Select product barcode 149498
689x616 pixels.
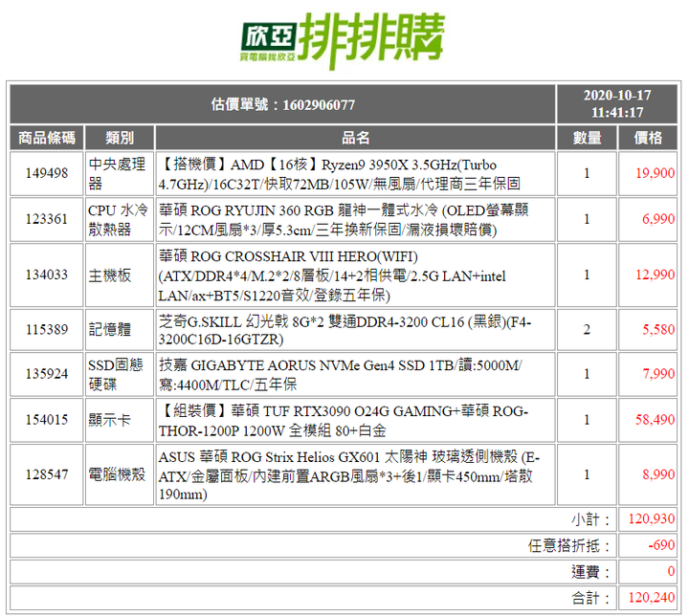coord(47,173)
